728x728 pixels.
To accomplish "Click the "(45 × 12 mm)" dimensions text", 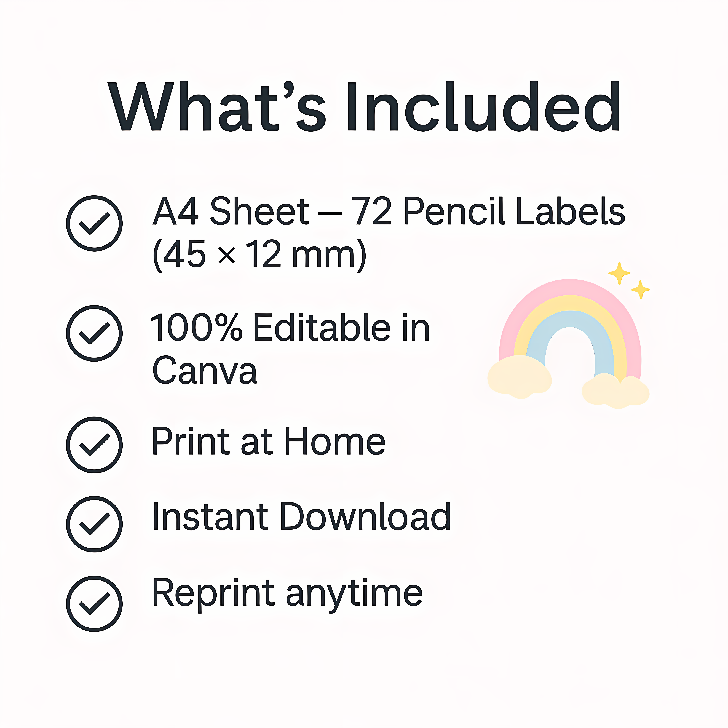I will coord(259,255).
